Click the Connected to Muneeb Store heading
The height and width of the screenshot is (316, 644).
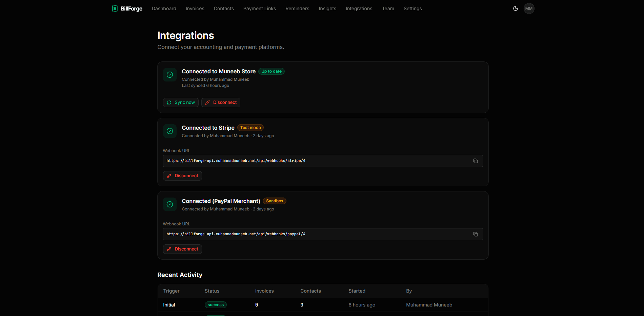[x=219, y=71]
